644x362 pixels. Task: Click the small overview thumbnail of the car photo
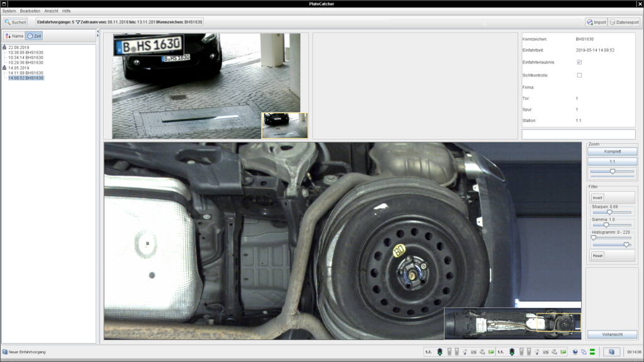pos(285,126)
